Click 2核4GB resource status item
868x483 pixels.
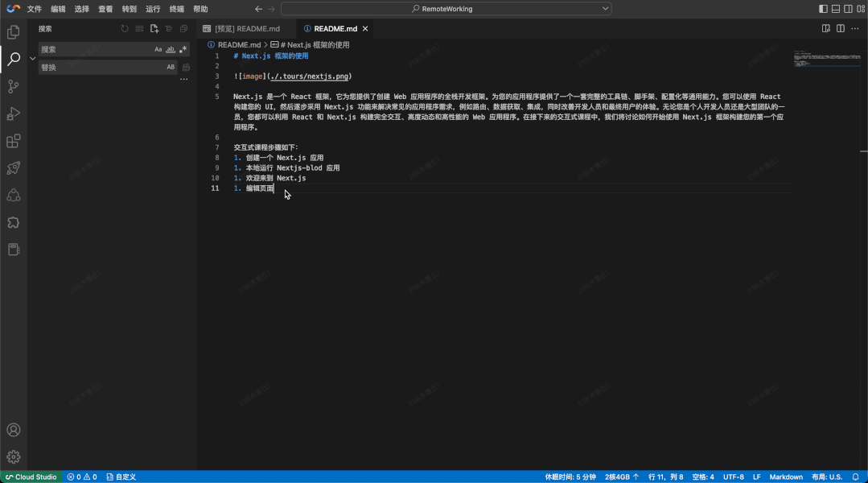pyautogui.click(x=622, y=477)
